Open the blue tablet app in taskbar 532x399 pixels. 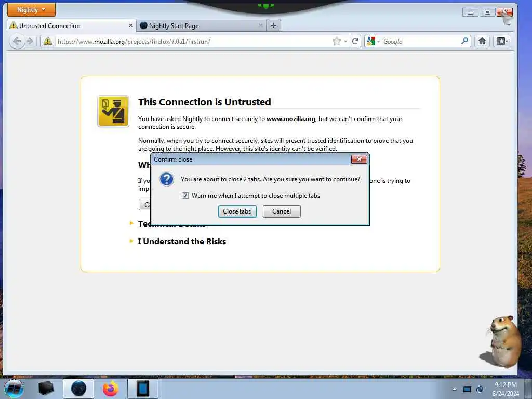143,389
